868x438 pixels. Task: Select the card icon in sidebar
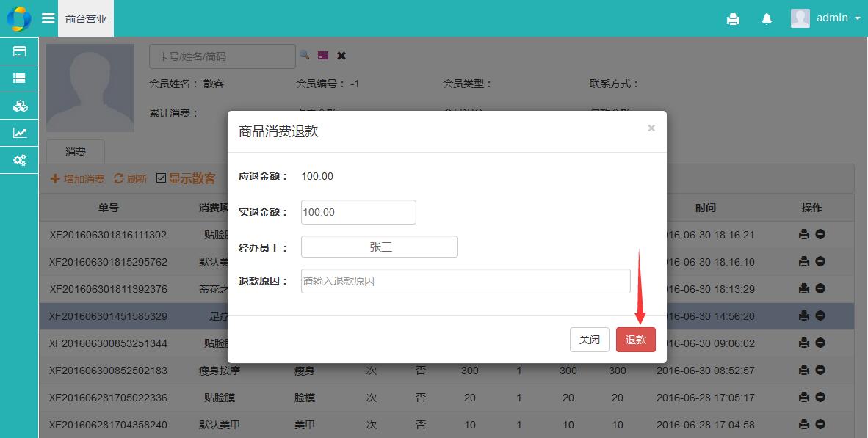click(20, 51)
